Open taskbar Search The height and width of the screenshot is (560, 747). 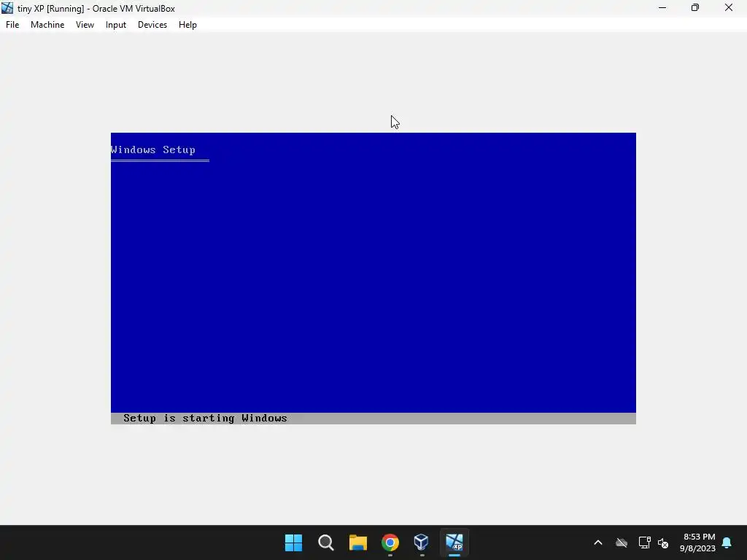pos(326,542)
